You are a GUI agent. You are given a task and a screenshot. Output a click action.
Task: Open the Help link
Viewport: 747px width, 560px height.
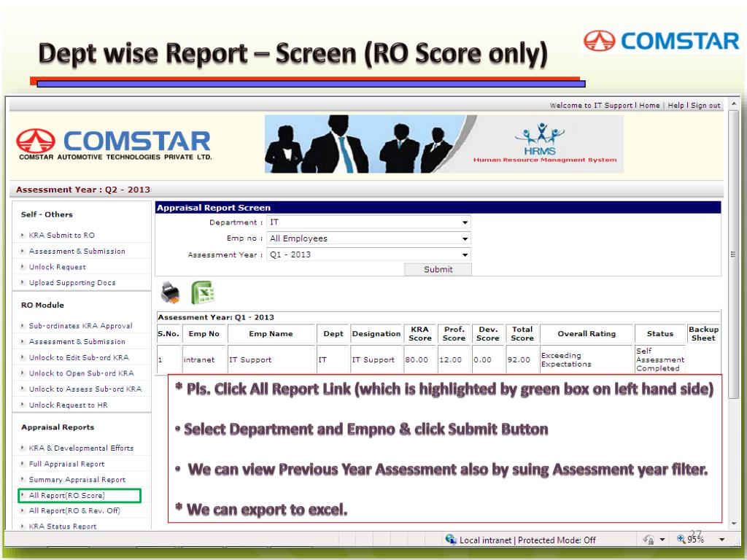(x=676, y=105)
